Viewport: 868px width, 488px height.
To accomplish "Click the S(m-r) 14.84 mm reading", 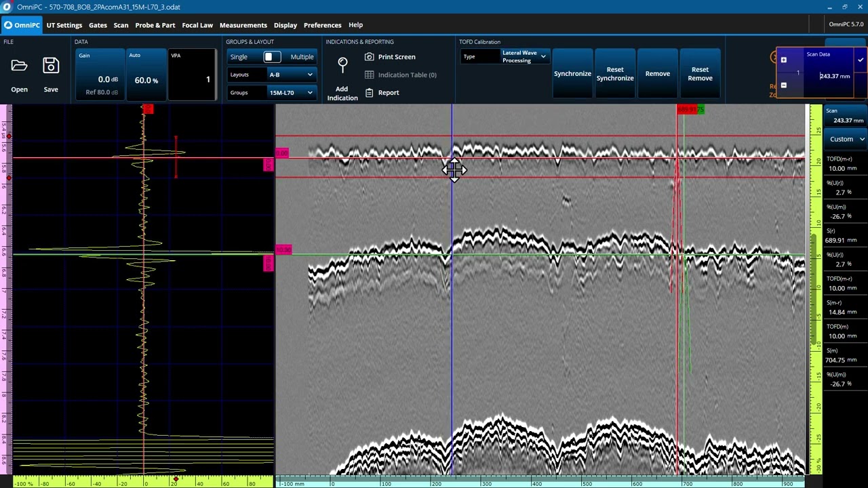I will pos(845,308).
